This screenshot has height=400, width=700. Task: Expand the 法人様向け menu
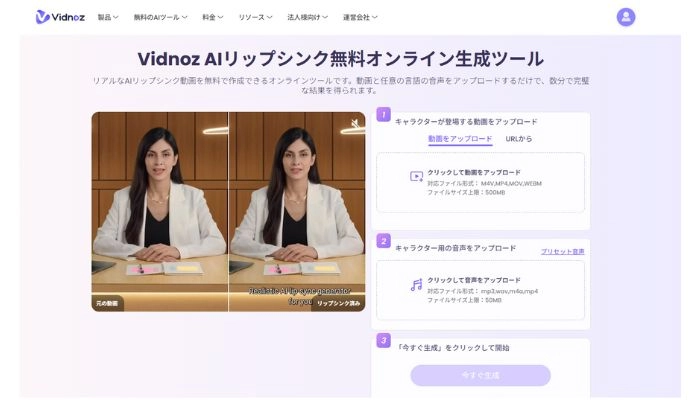(x=307, y=17)
